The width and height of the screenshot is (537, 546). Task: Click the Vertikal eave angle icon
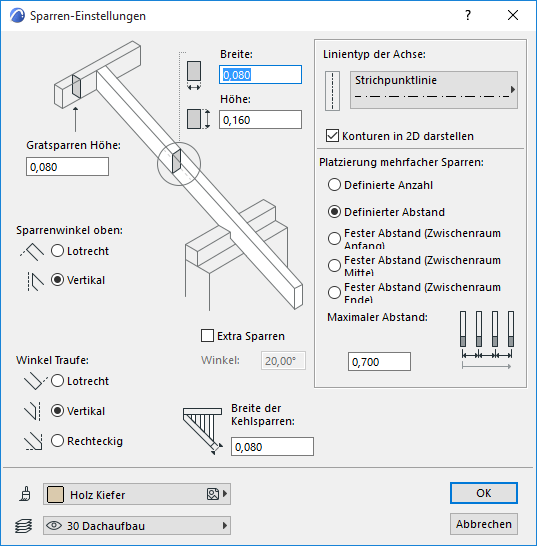pyautogui.click(x=33, y=411)
